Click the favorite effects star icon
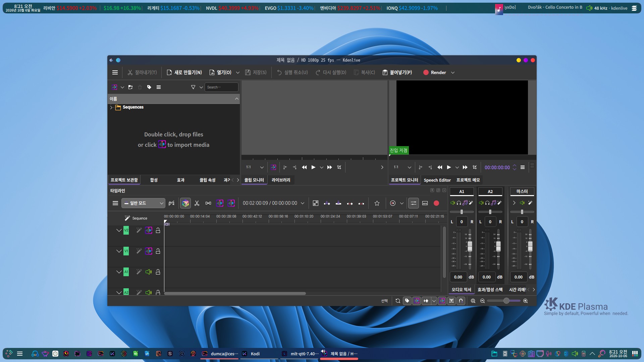 (x=377, y=203)
